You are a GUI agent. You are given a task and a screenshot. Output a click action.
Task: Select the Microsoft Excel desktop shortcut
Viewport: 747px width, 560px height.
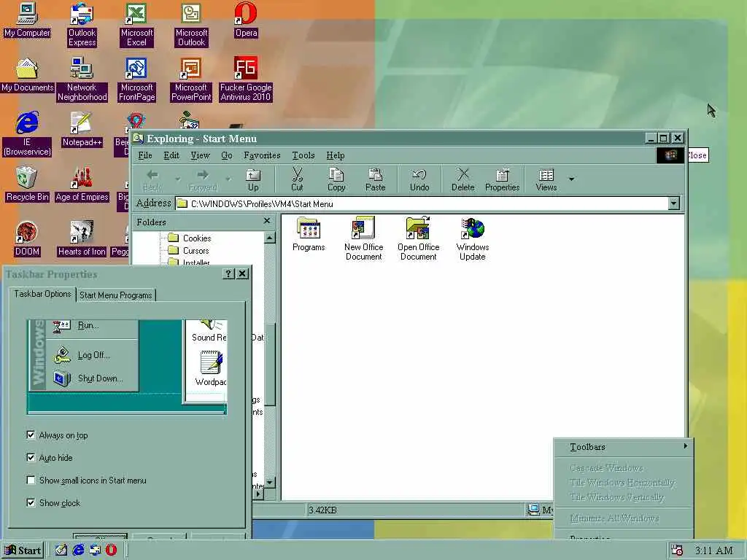click(136, 25)
